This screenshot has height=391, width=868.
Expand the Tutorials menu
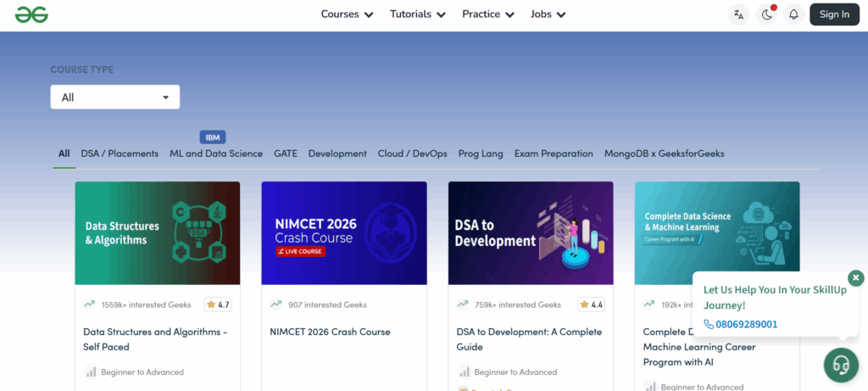(418, 14)
